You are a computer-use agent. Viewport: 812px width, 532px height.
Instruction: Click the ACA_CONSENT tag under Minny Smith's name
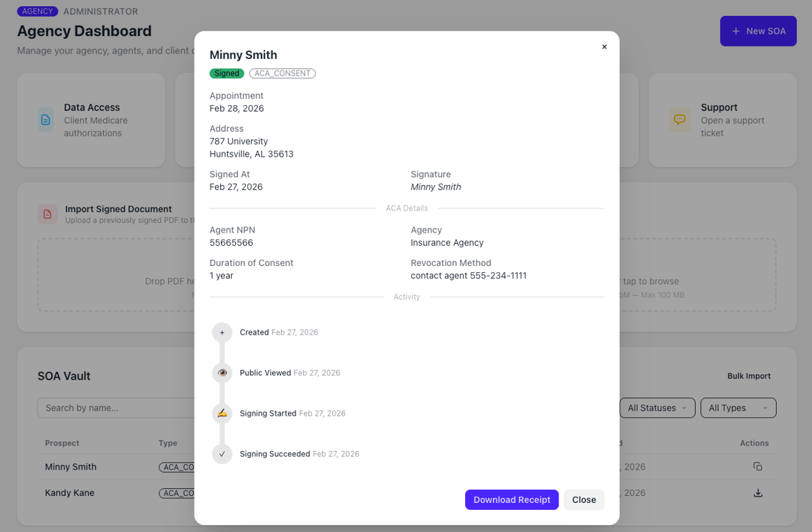[x=282, y=72]
